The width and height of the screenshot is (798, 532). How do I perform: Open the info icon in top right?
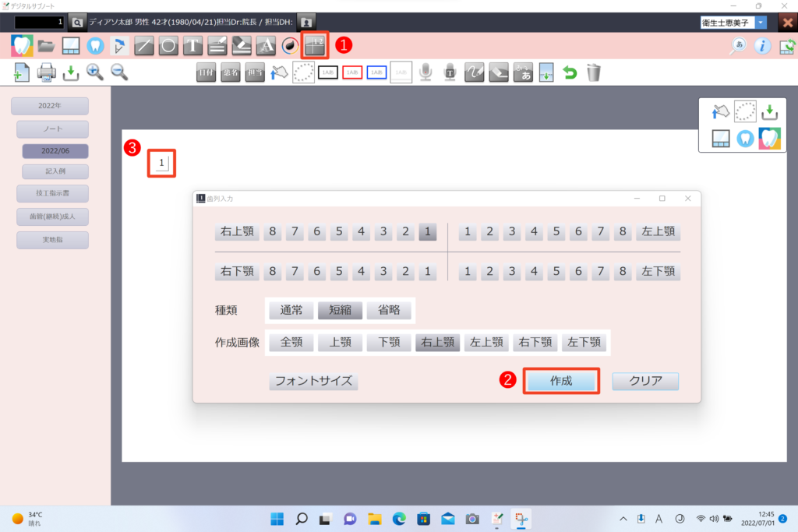(x=761, y=46)
